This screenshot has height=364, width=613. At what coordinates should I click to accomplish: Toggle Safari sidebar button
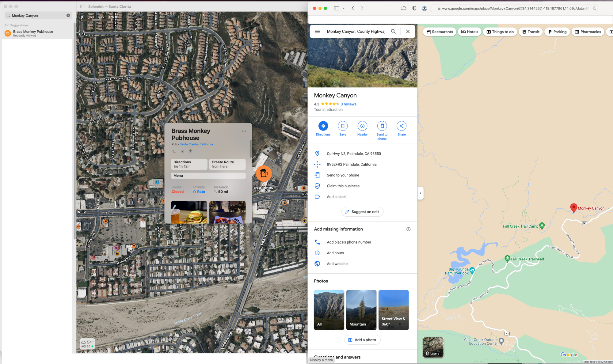tap(337, 8)
